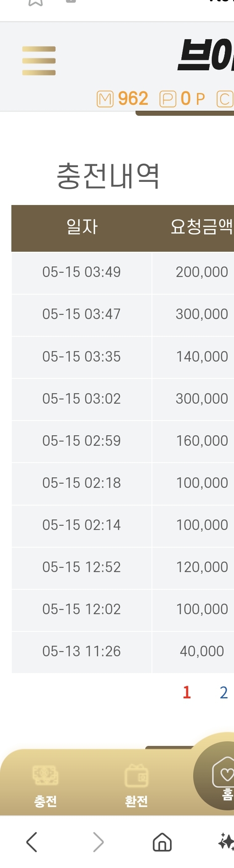Select the 05-13 11:26 entry
Screen dimensions: 234x868
[x=122, y=652]
